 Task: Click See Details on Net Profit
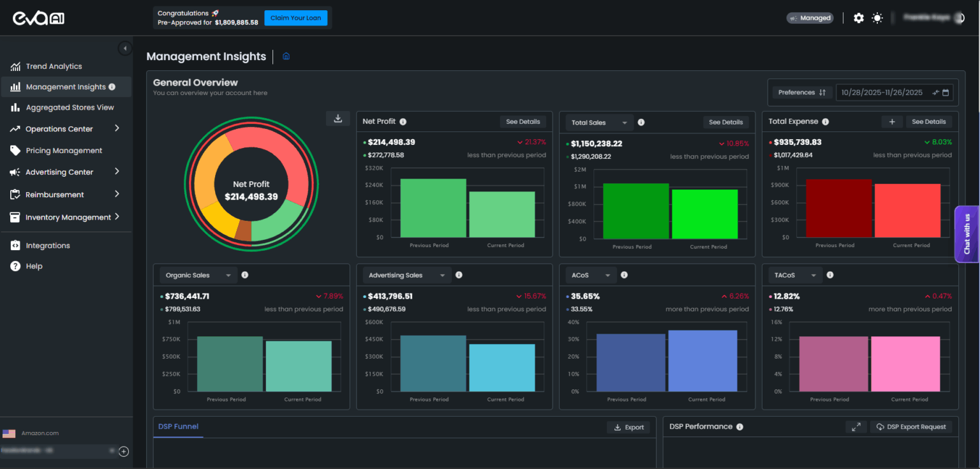pos(523,122)
